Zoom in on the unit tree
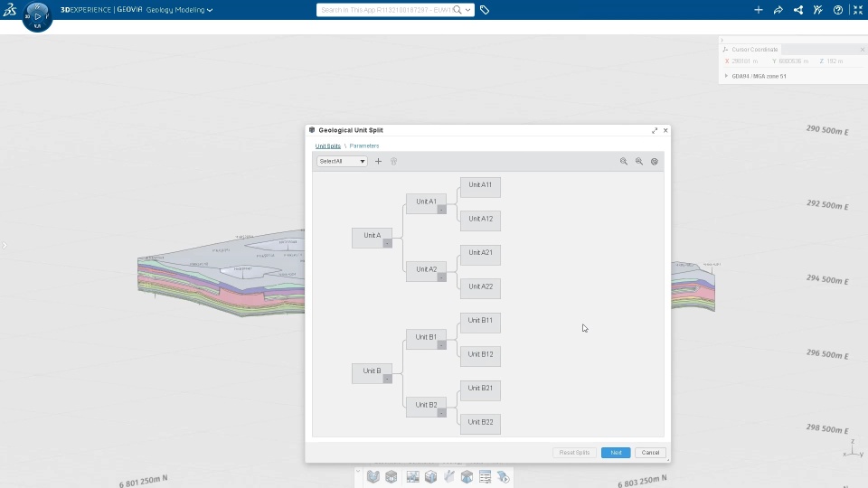The height and width of the screenshot is (488, 868). [x=624, y=162]
